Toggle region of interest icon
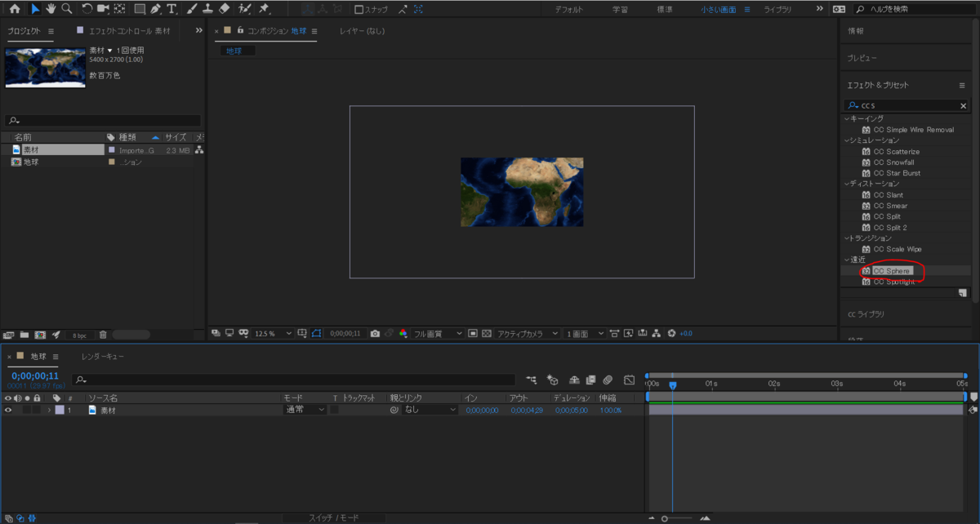 [x=474, y=333]
